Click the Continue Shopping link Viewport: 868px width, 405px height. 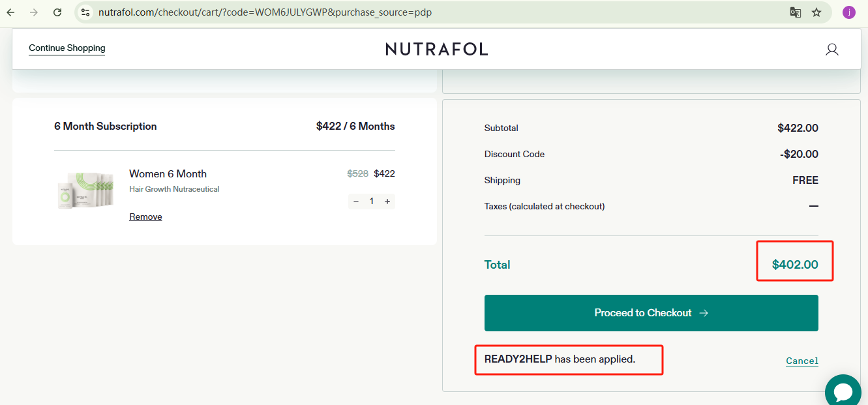[x=67, y=48]
